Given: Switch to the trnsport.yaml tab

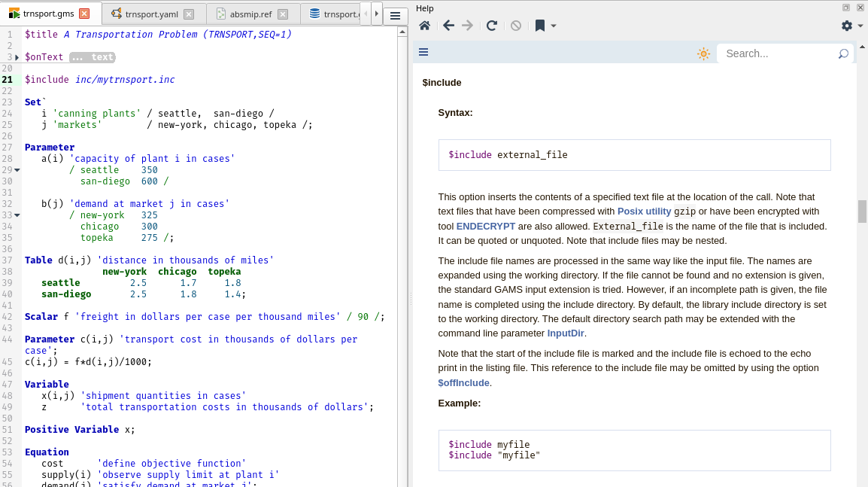Looking at the screenshot, I should point(151,14).
